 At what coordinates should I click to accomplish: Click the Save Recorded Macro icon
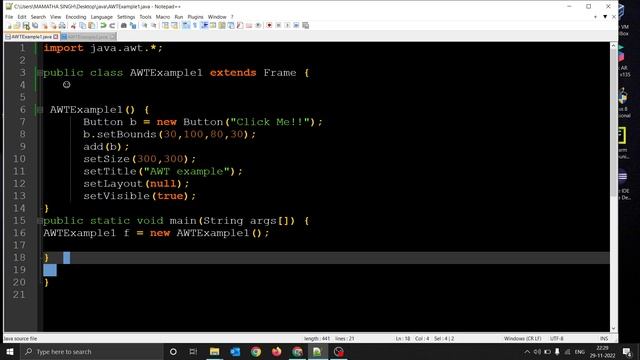[305, 25]
